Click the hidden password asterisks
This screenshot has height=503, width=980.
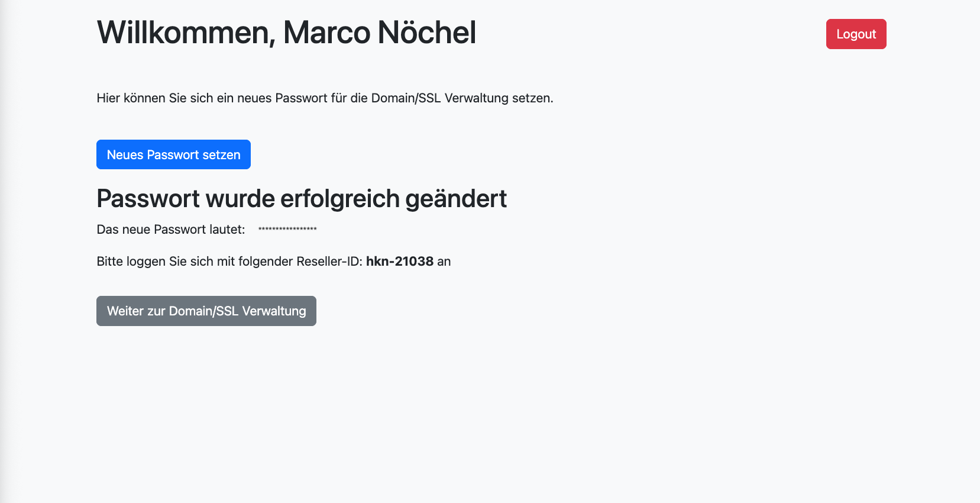tap(287, 229)
